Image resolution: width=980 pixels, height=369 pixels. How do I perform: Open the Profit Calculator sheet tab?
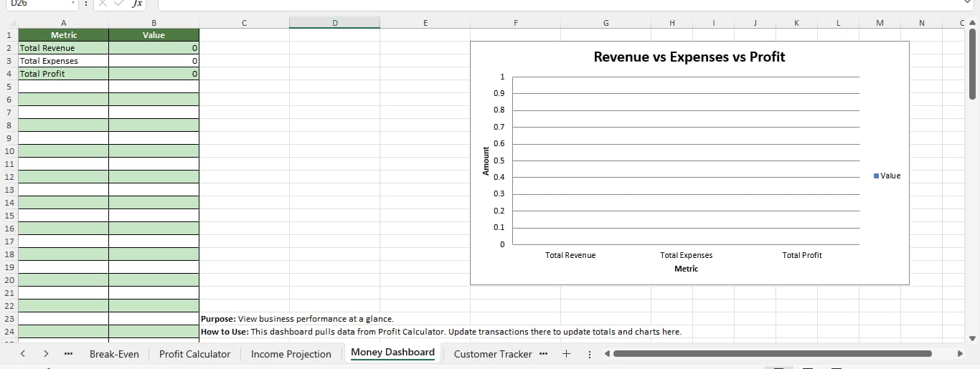(194, 354)
